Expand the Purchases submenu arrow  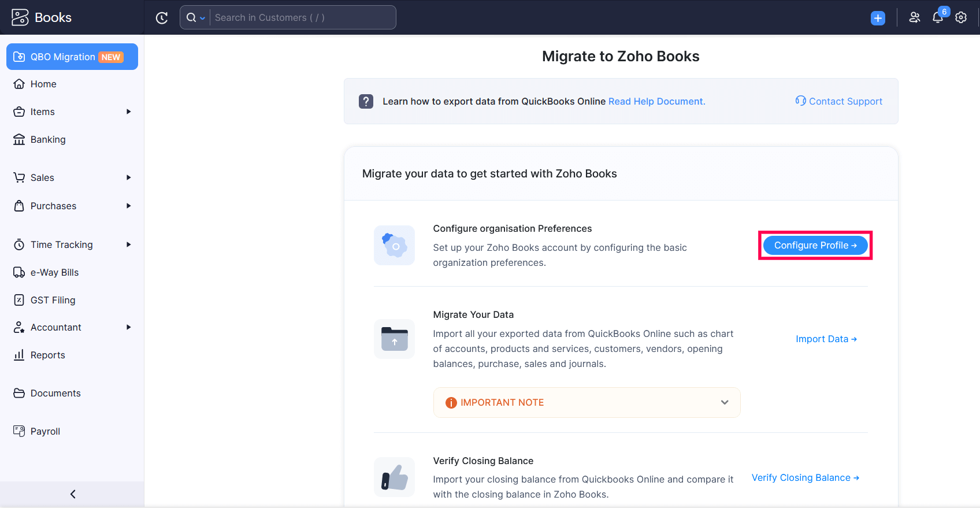pos(128,206)
